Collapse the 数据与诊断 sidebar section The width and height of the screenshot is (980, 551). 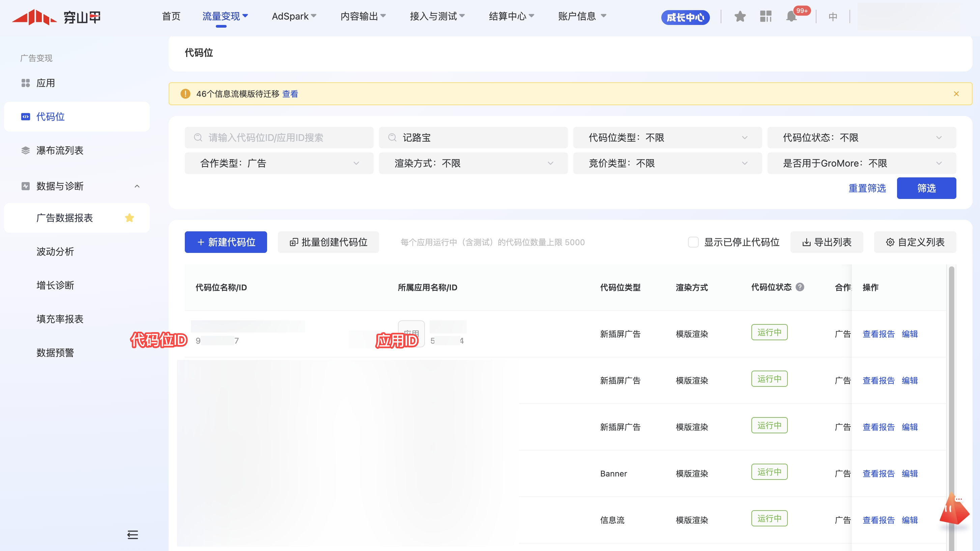[137, 186]
